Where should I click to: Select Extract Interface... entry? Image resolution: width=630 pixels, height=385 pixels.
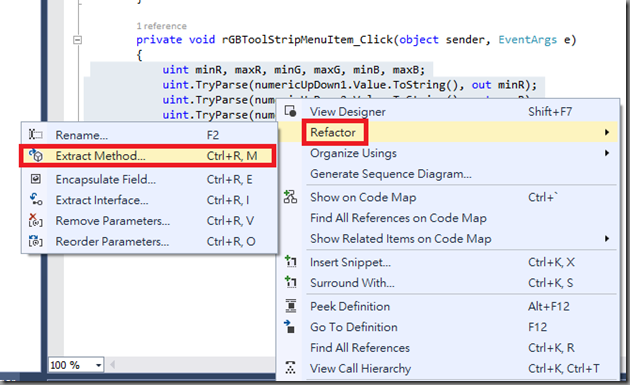point(149,200)
